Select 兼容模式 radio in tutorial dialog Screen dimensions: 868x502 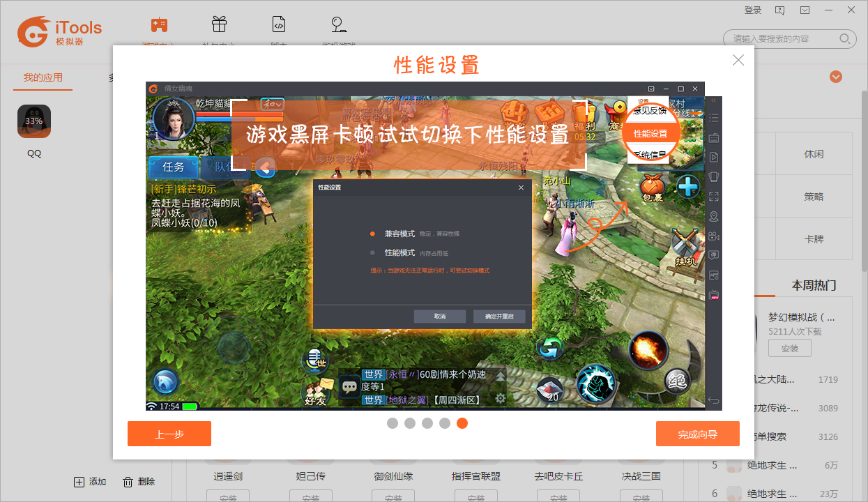click(373, 234)
